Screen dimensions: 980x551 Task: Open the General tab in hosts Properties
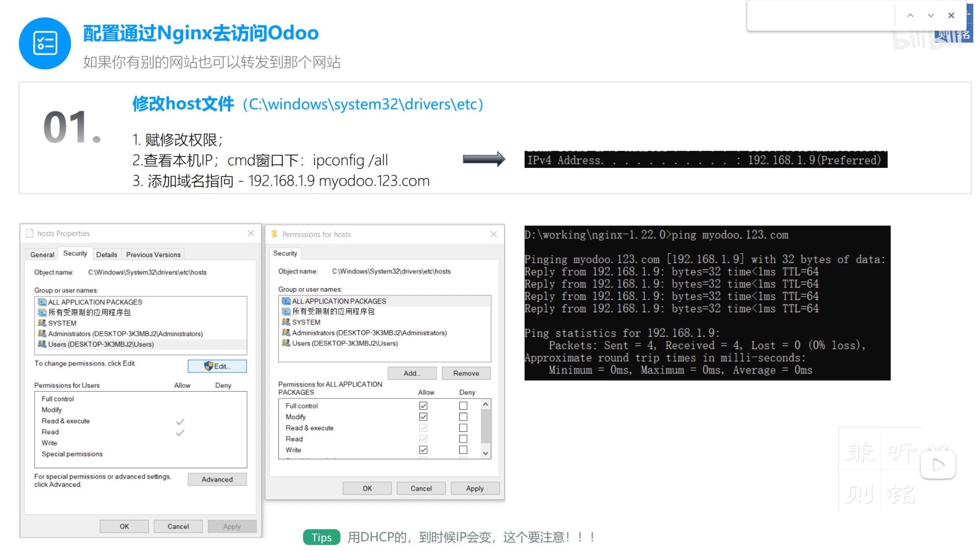point(42,255)
